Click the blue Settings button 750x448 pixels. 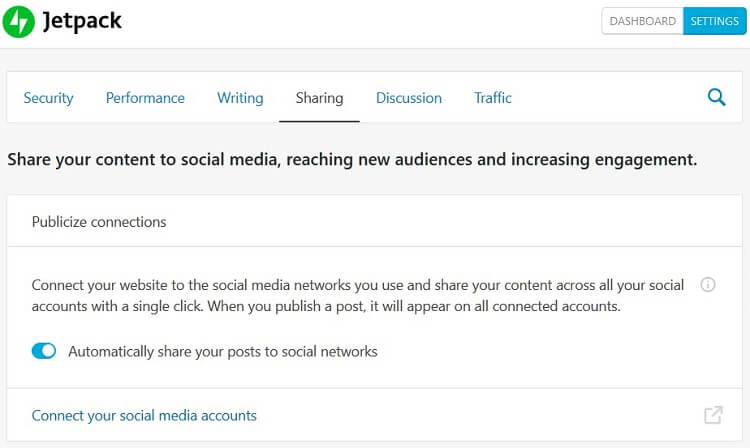(x=715, y=21)
